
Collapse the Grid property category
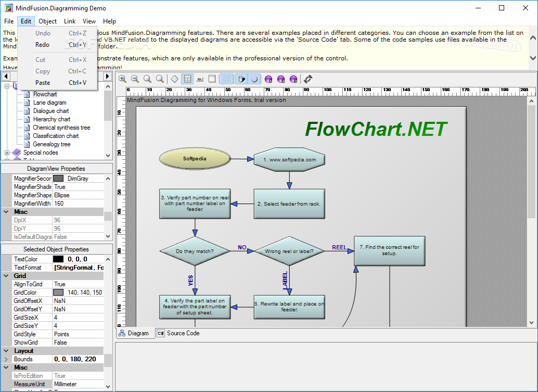[6, 275]
